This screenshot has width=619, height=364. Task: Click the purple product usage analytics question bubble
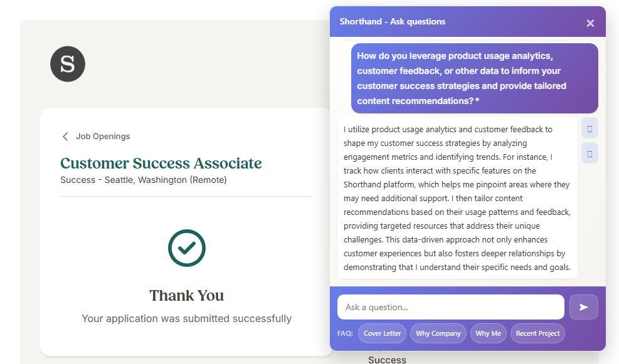(x=474, y=78)
